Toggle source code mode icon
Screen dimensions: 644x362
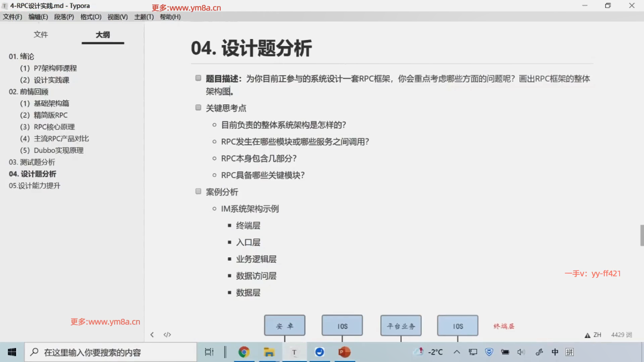tap(167, 335)
